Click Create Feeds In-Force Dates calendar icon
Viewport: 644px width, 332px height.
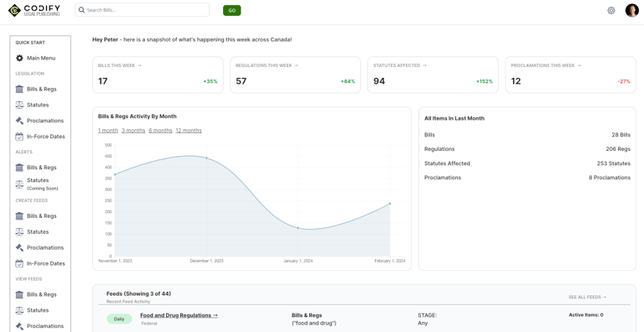(x=19, y=263)
